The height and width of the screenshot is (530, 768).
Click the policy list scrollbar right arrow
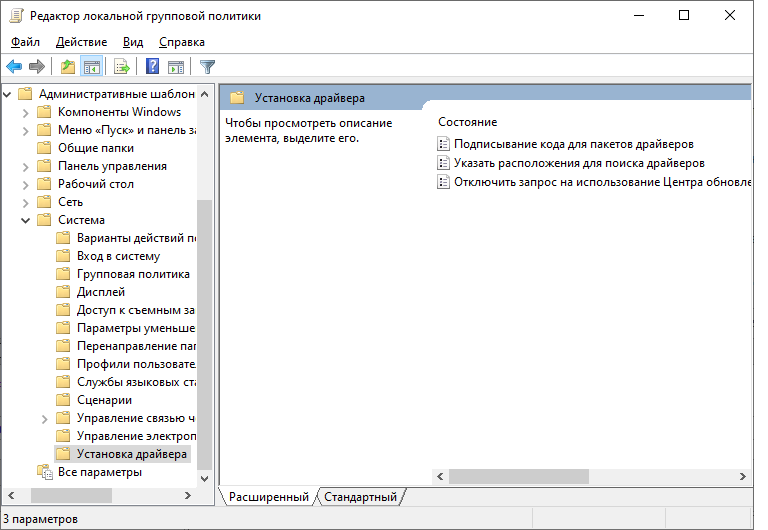coord(743,476)
